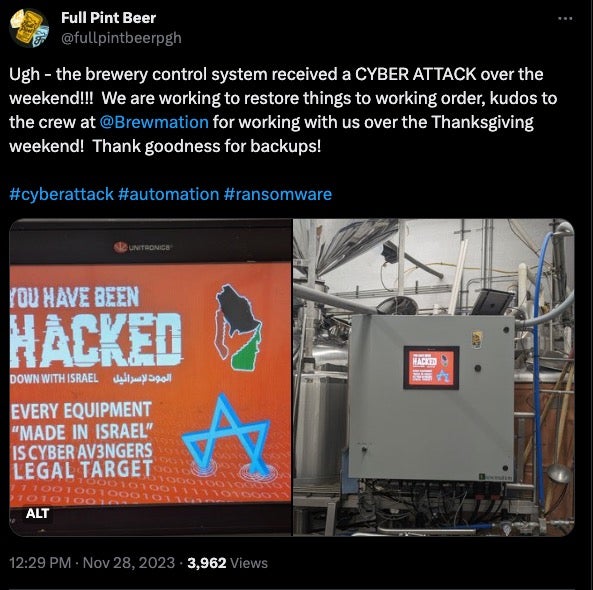Open the Full Pint Beer profile avatar
Image resolution: width=593 pixels, height=590 pixels.
[29, 28]
